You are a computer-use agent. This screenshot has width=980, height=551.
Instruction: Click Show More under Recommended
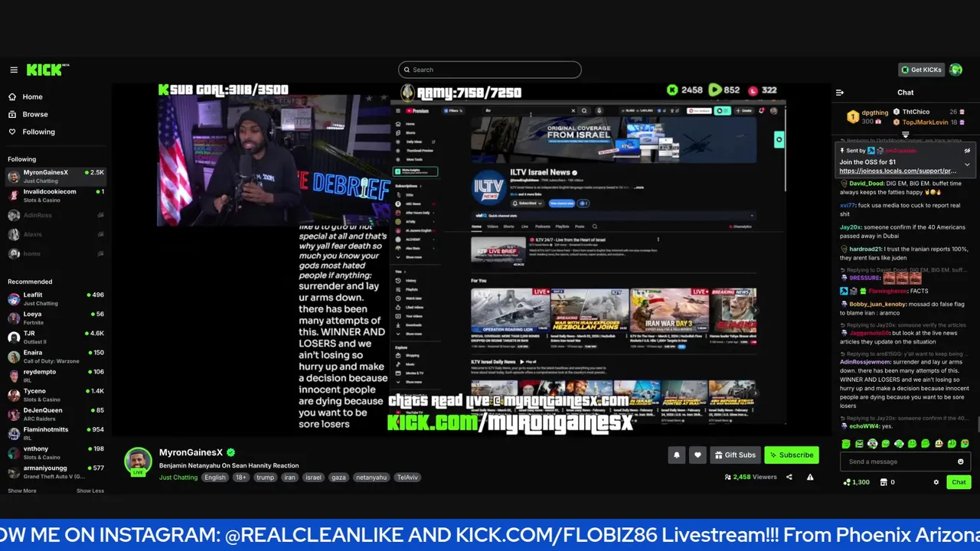[22, 491]
